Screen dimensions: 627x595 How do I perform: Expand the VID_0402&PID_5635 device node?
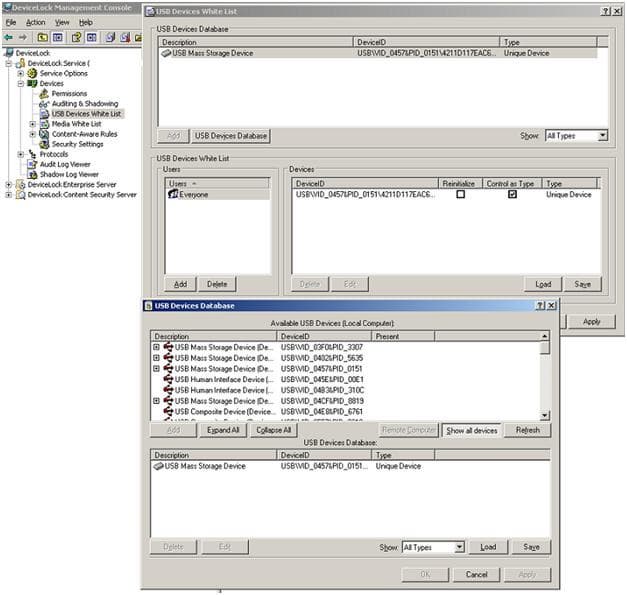pos(156,358)
